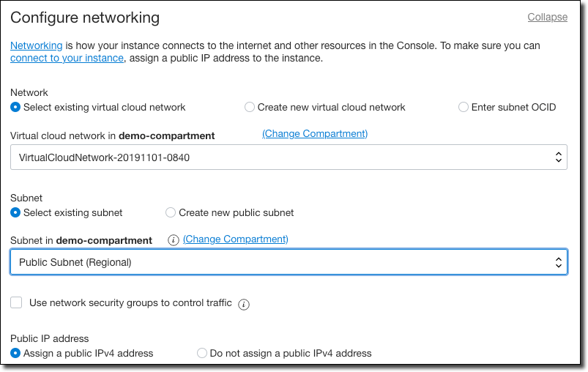Select Assign a public IPv4 address
The image size is (588, 372).
point(15,353)
